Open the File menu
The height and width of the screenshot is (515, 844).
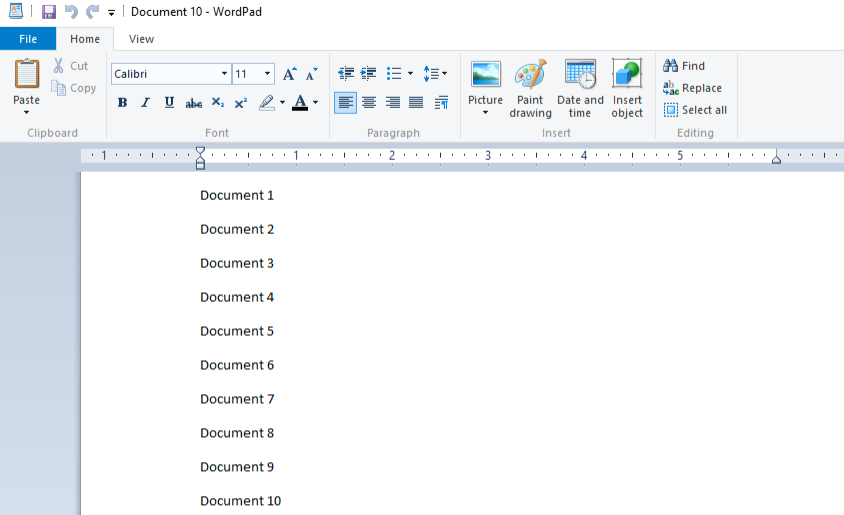click(28, 39)
